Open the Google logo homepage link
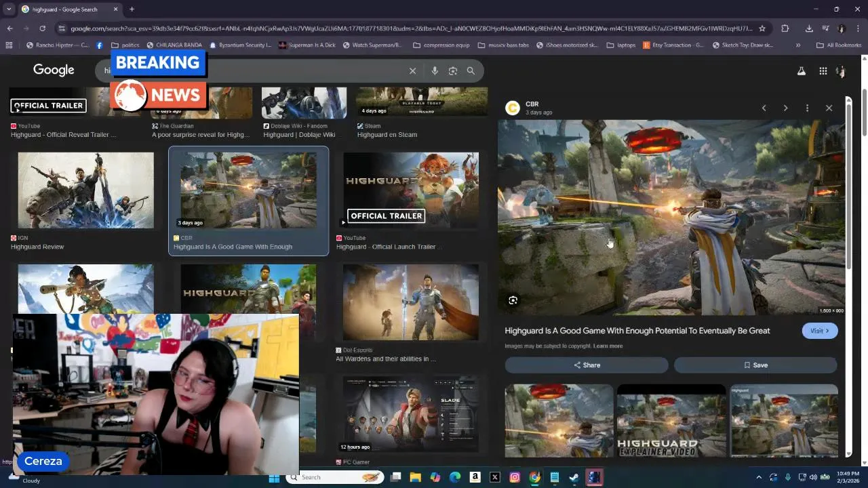868x488 pixels. (x=54, y=70)
